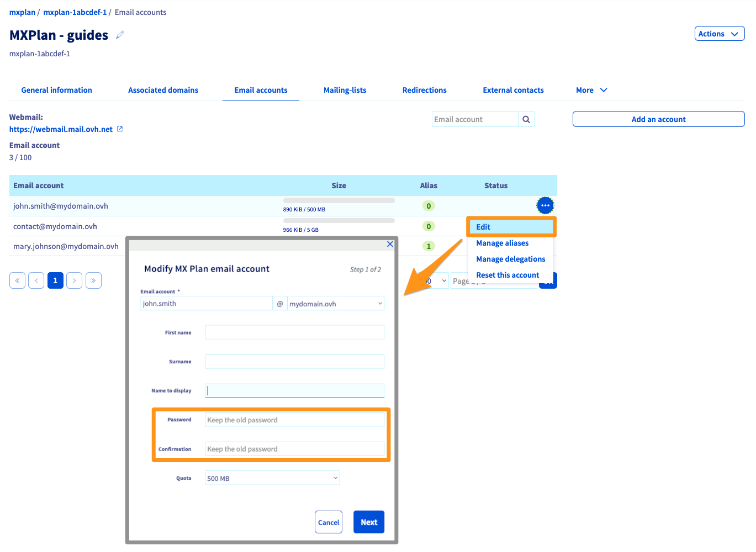756x552 pixels.
Task: Click external link icon next to webmail URL
Action: pyautogui.click(x=120, y=129)
